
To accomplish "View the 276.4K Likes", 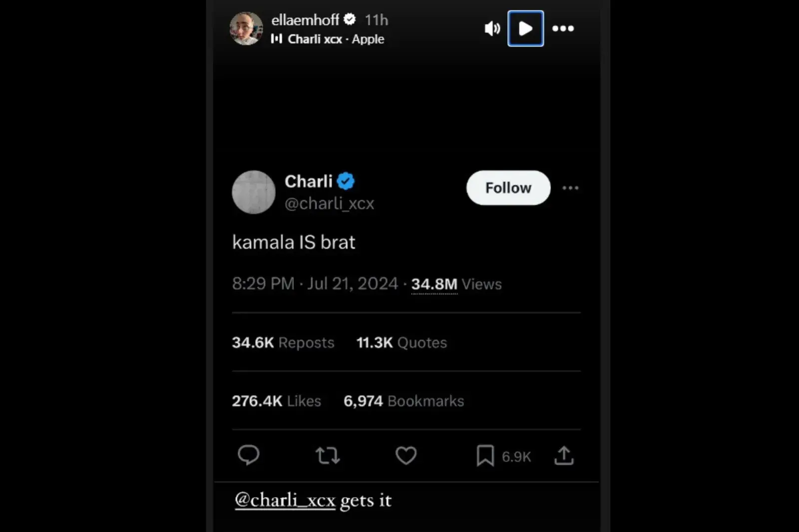I will [x=276, y=401].
